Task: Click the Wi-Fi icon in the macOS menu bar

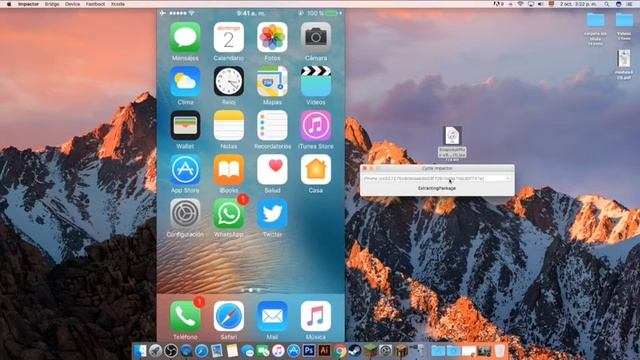Action: [520, 4]
